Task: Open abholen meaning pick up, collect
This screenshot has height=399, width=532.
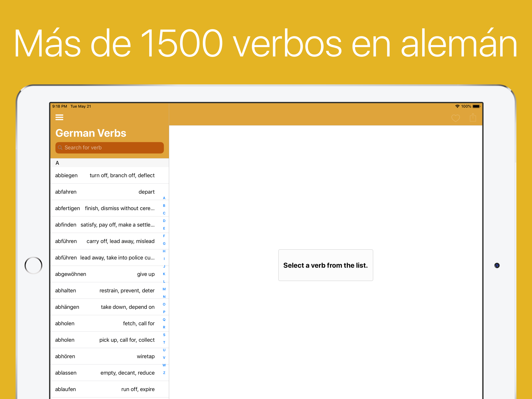Action: tap(109, 340)
